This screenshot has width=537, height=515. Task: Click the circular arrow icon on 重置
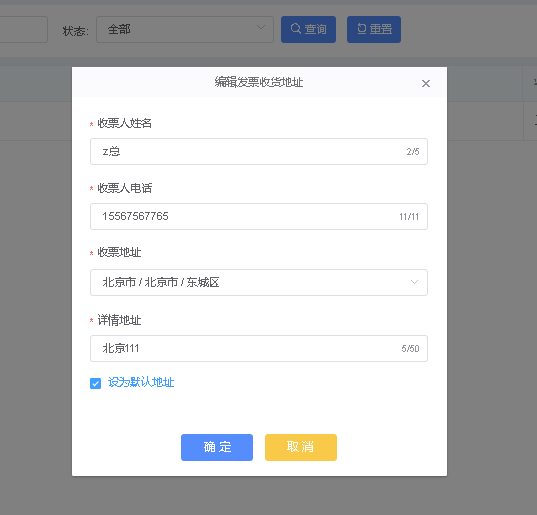(x=362, y=28)
